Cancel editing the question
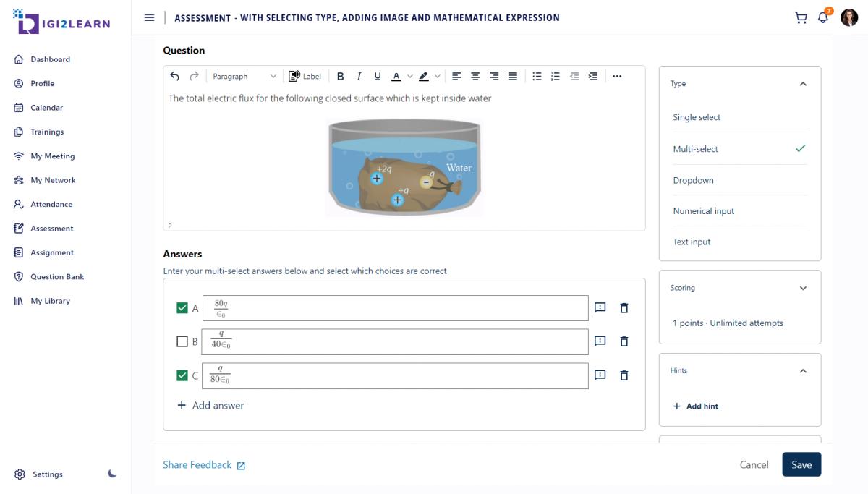This screenshot has width=868, height=494. click(754, 464)
